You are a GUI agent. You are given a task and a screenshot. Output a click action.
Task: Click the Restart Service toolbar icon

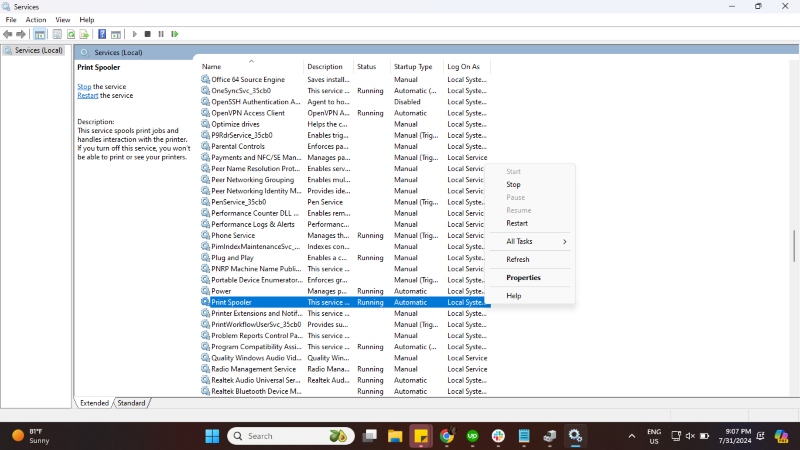175,34
